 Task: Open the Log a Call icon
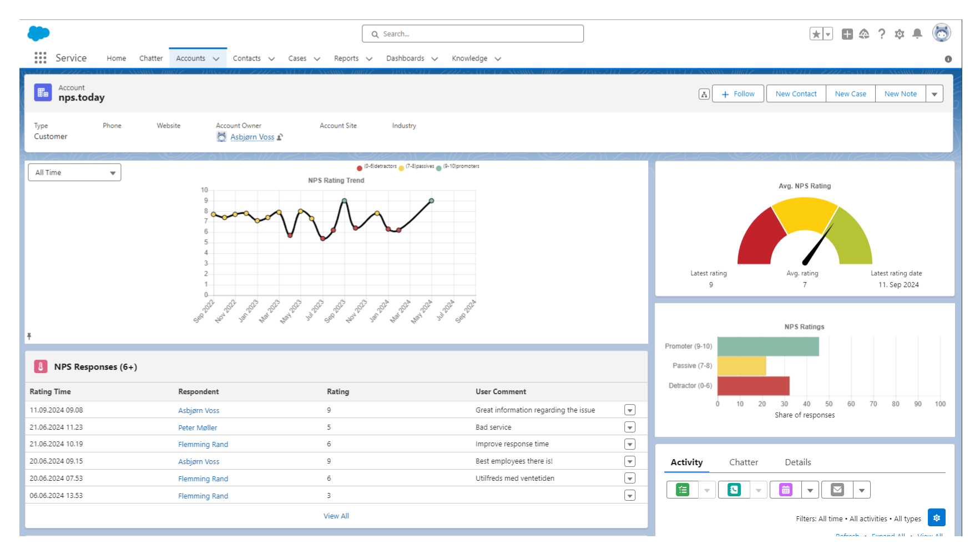[x=734, y=489]
